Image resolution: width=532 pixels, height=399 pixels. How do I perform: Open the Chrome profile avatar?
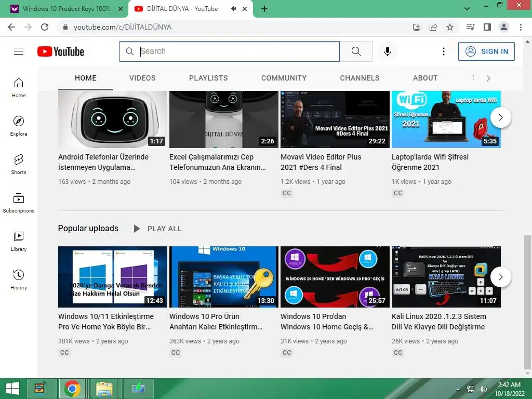[x=504, y=27]
